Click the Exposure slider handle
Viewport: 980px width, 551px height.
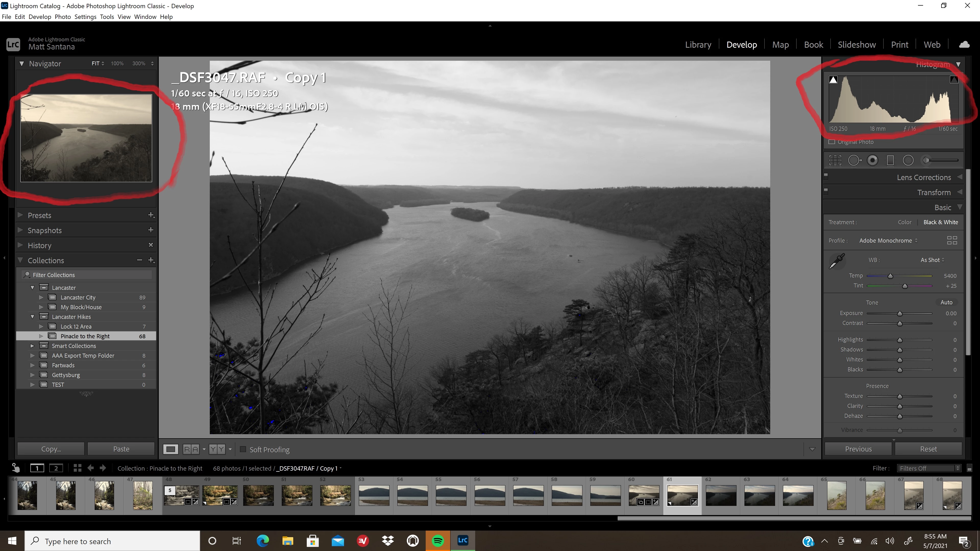point(900,314)
